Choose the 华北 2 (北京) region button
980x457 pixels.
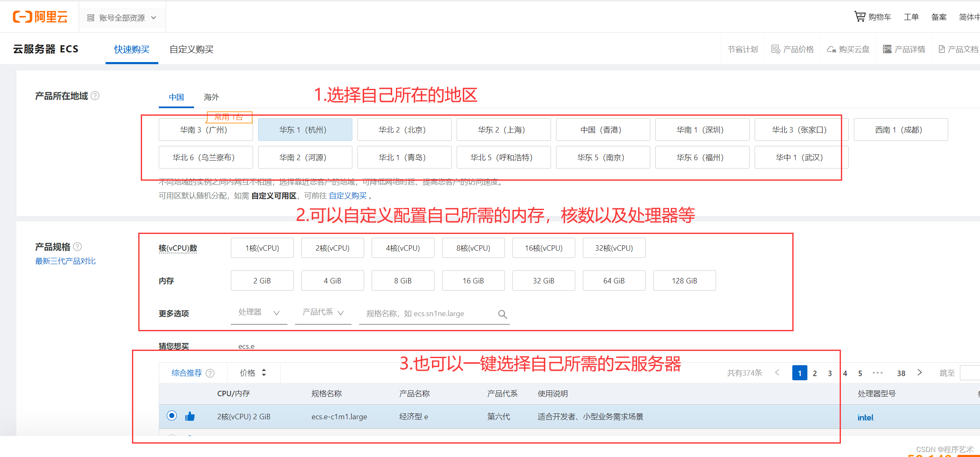pos(404,130)
